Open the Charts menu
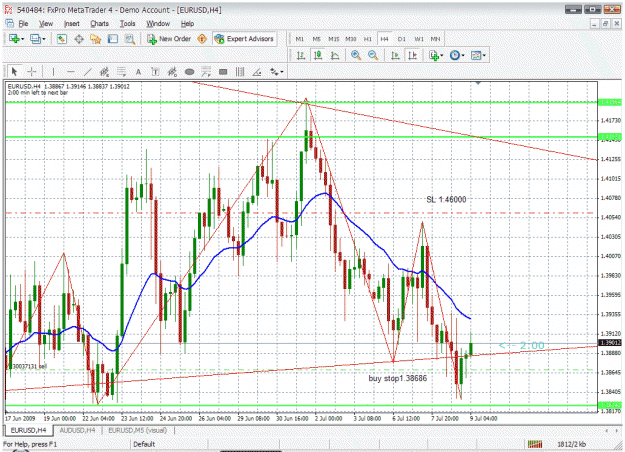 point(99,24)
